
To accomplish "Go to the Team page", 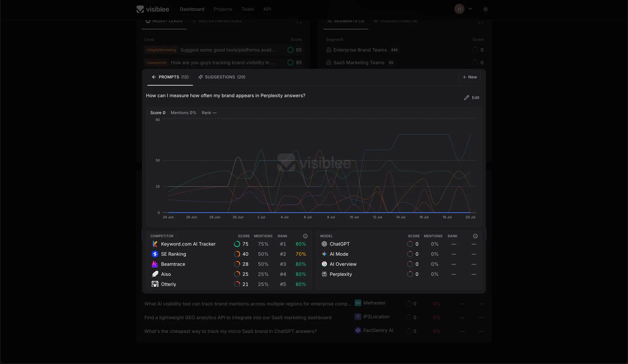I will click(x=248, y=9).
